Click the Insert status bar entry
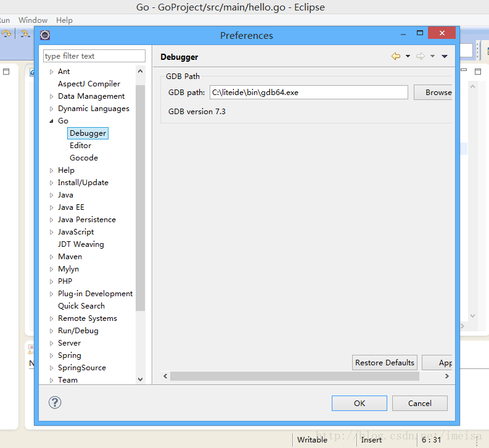The image size is (489, 448). pos(371,440)
